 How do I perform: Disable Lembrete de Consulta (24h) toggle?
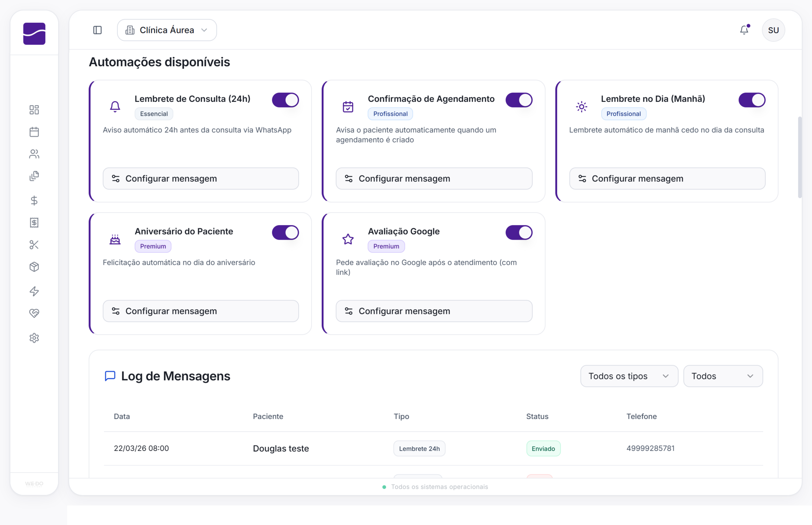(x=285, y=100)
